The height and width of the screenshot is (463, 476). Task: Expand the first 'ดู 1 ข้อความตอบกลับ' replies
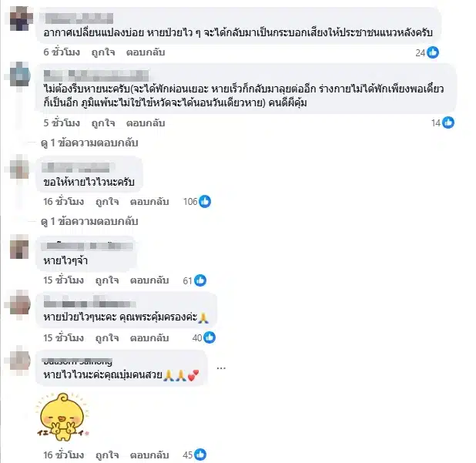pos(89,143)
